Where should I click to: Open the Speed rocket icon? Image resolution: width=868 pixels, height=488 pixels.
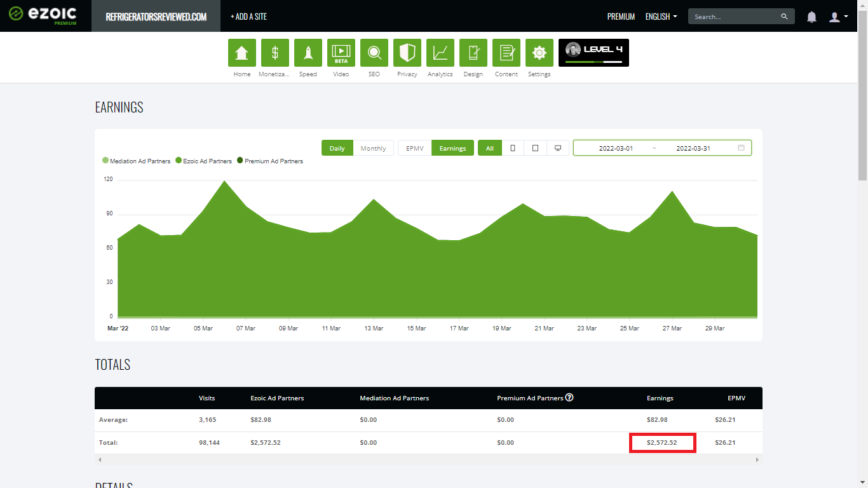tap(308, 53)
